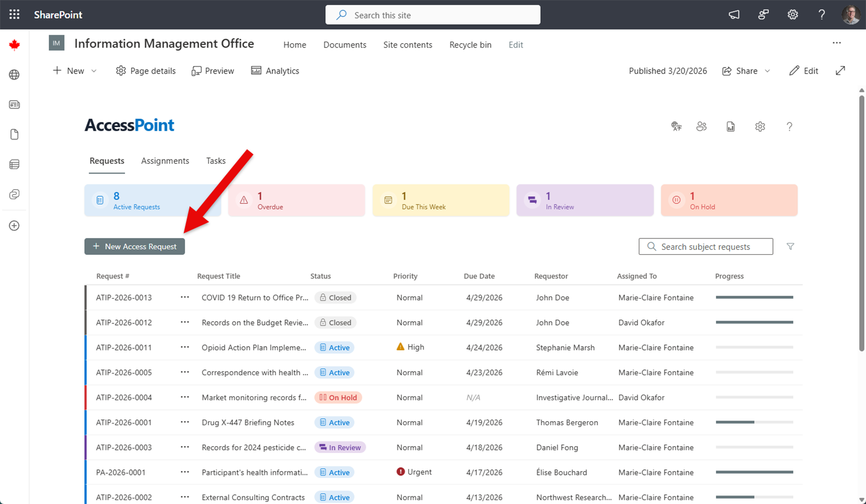Click the Overdue summary card
Screen dimensions: 866x504
click(x=296, y=201)
